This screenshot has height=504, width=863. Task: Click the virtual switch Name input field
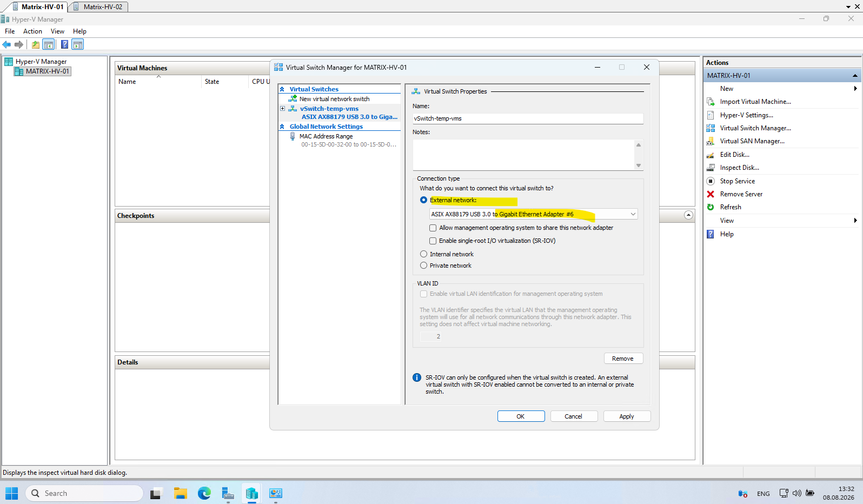pos(528,118)
